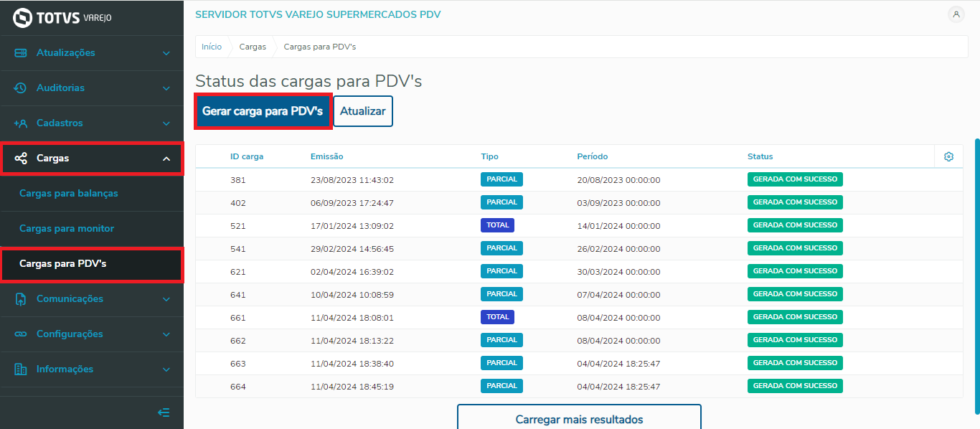The height and width of the screenshot is (429, 980).
Task: Click GERADA COM SUCESSO status in row 402
Action: (795, 202)
